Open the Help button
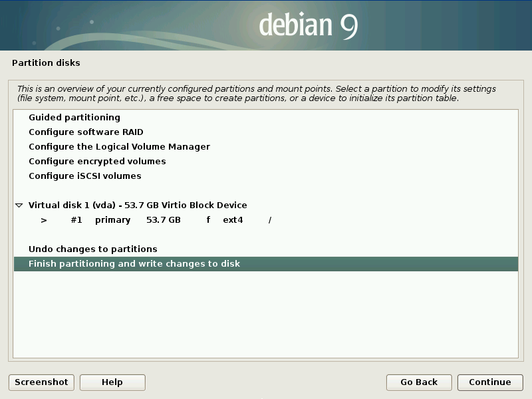 [112, 382]
